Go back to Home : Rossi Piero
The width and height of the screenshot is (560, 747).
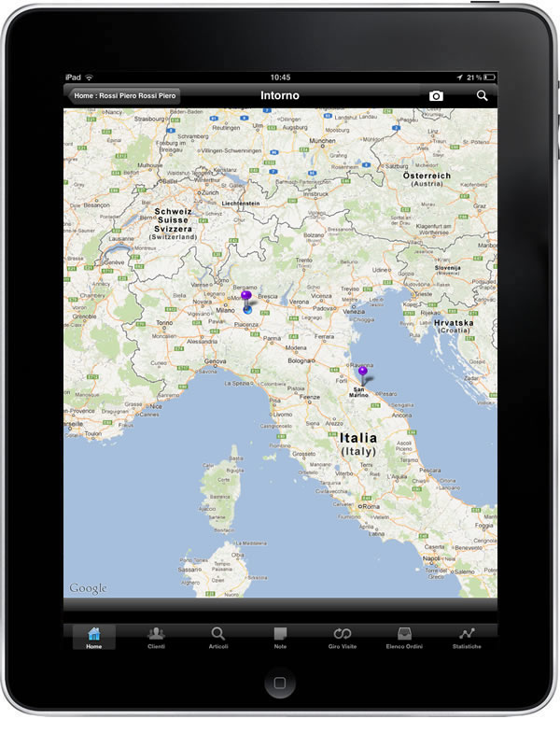[124, 96]
